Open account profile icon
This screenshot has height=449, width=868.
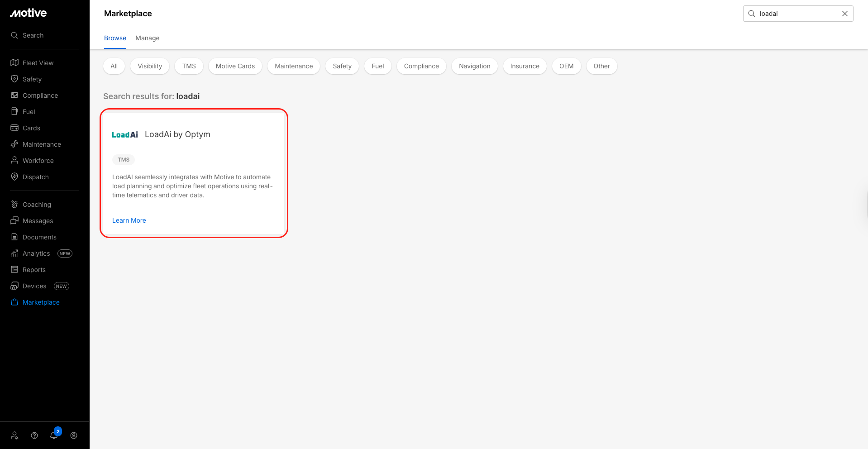[x=74, y=435]
